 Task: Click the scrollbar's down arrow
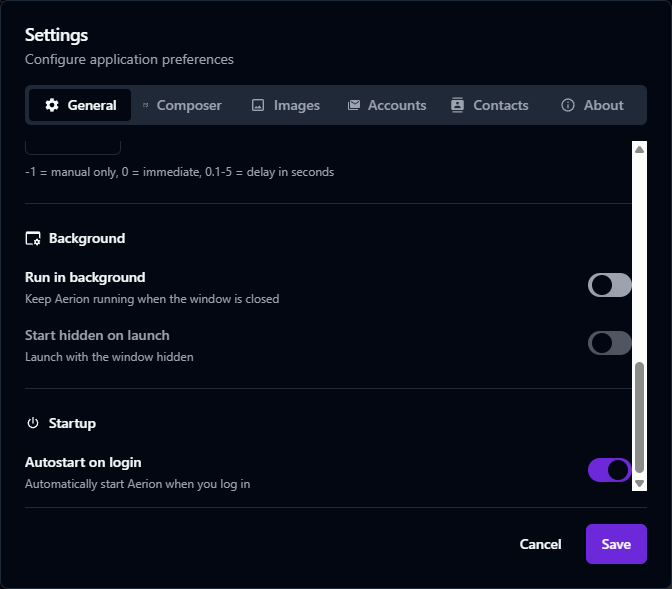(x=640, y=484)
